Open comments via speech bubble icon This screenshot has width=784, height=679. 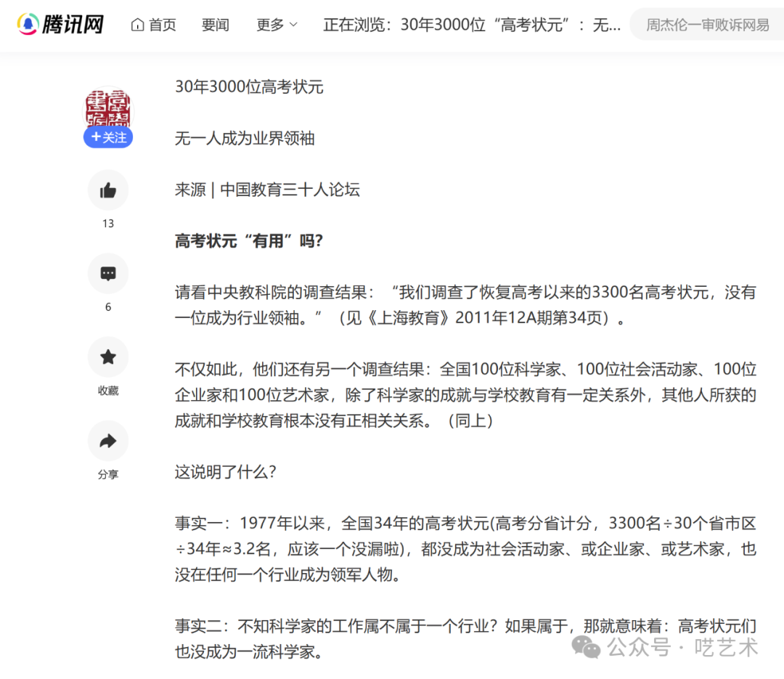click(108, 273)
